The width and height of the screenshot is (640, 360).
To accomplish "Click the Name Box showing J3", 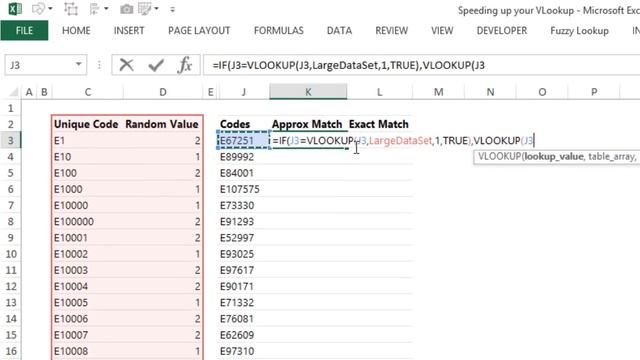I will coord(39,65).
